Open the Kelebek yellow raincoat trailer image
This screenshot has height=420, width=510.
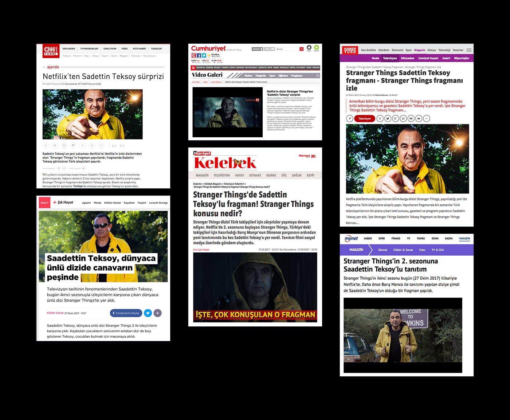255,287
